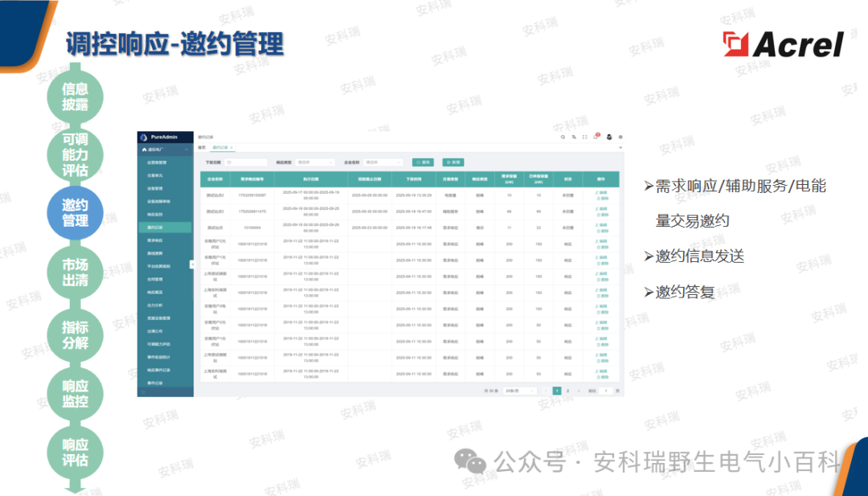Image resolution: width=868 pixels, height=496 pixels.
Task: Switch to the 首页 tab
Action: point(202,148)
